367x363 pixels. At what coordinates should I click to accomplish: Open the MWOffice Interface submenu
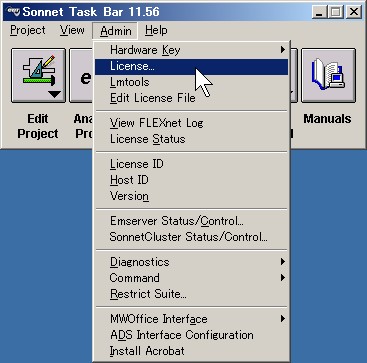(192, 319)
